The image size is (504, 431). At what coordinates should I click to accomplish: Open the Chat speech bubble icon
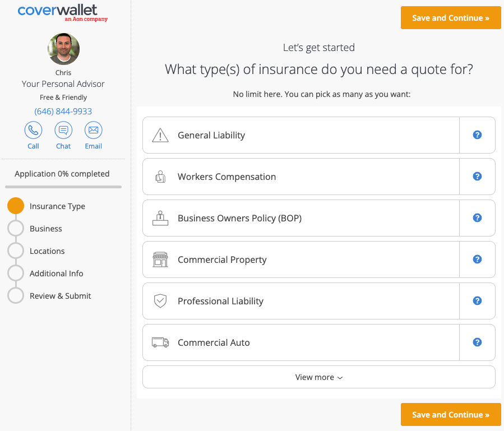coord(63,131)
